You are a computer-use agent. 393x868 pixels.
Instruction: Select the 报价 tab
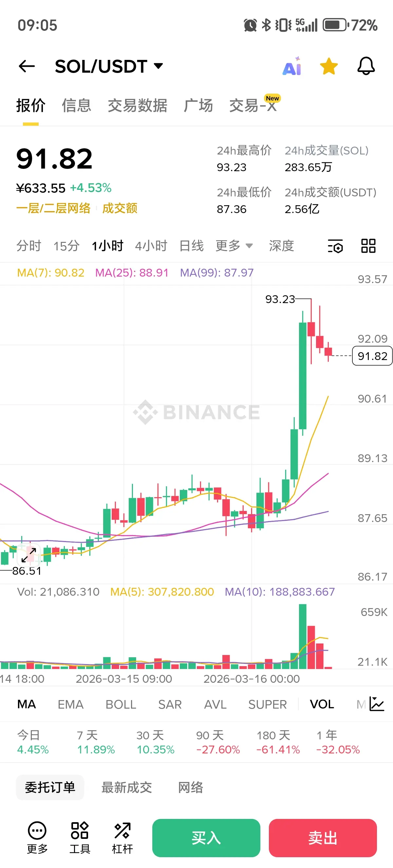[x=31, y=105]
